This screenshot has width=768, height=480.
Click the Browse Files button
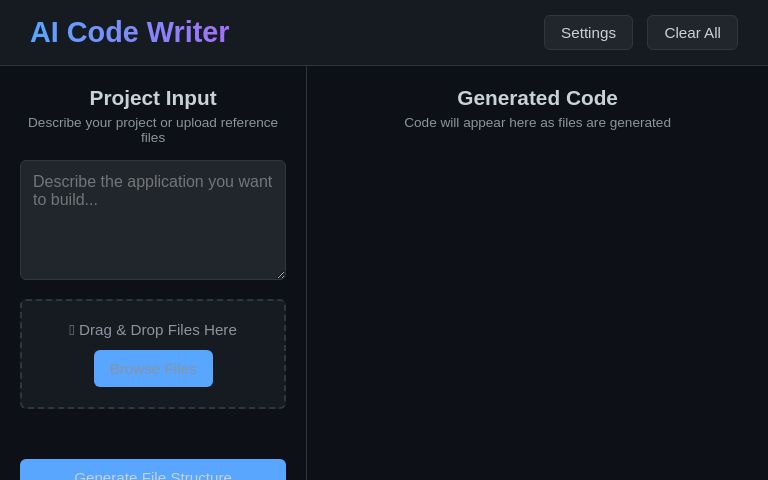tap(153, 368)
